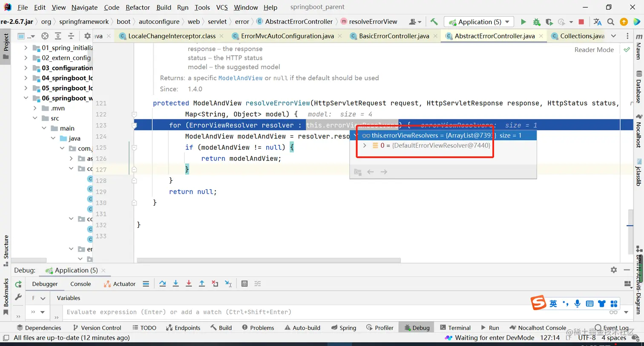Open the VCS menu
644x346 pixels.
[x=222, y=8]
